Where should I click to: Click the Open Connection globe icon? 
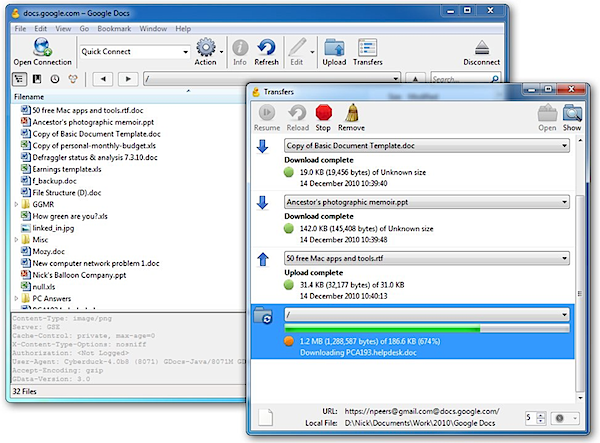pos(42,47)
